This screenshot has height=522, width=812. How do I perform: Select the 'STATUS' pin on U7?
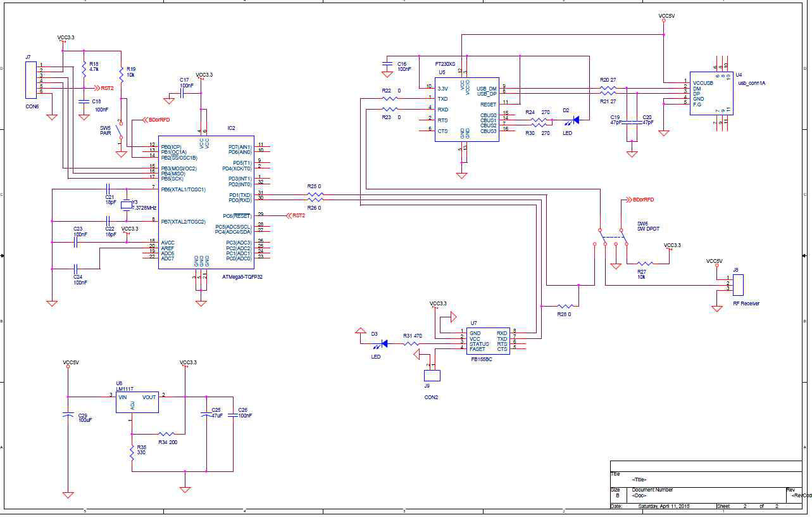tap(479, 344)
